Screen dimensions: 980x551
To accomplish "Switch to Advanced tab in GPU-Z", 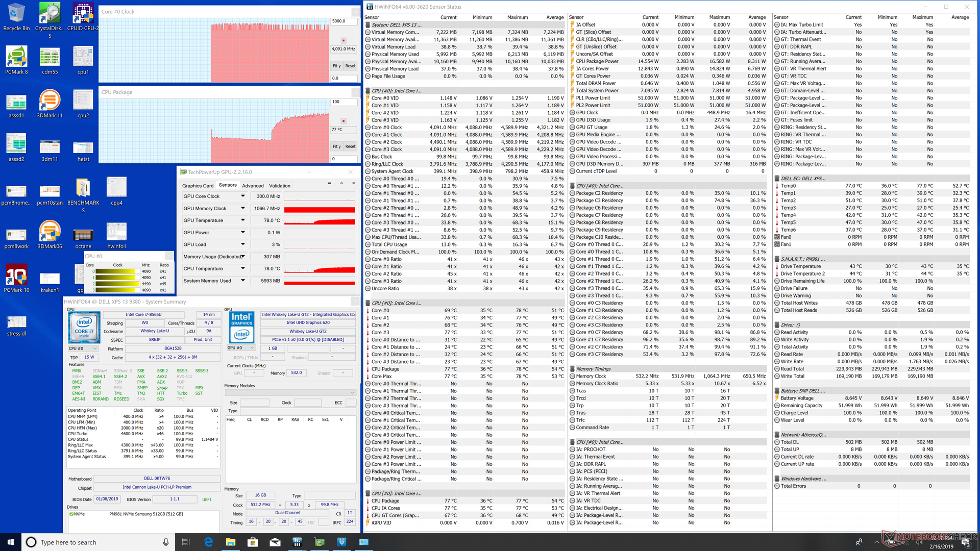I will pyautogui.click(x=253, y=186).
